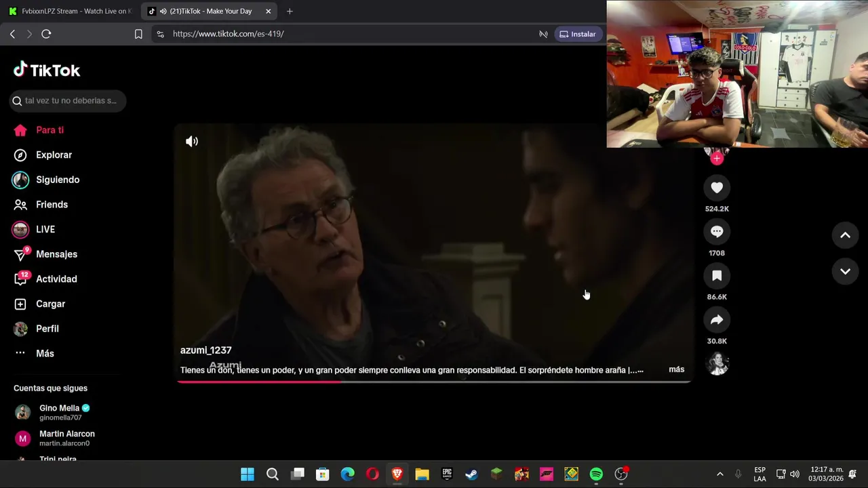This screenshot has height=488, width=868.
Task: Go to next video with down chevron
Action: tap(845, 271)
